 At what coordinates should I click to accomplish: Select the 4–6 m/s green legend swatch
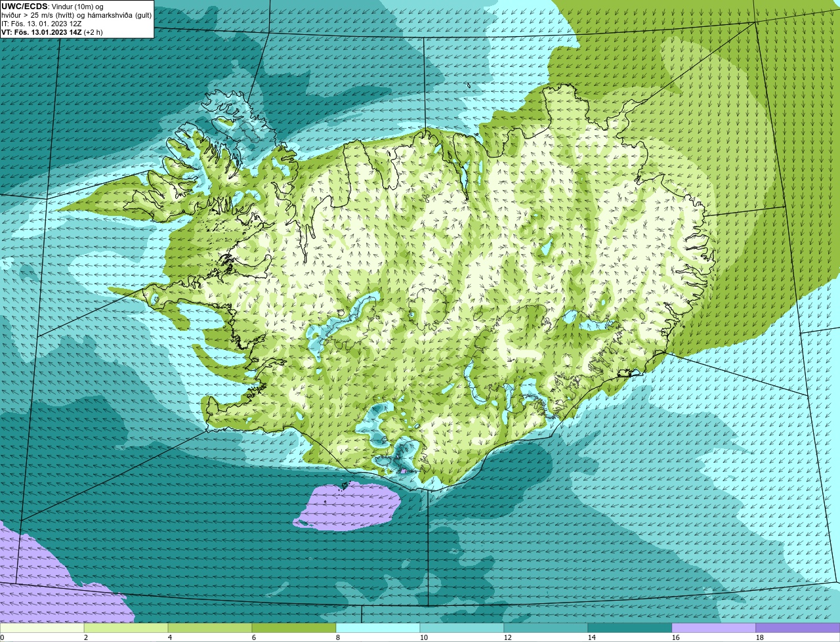(210, 628)
